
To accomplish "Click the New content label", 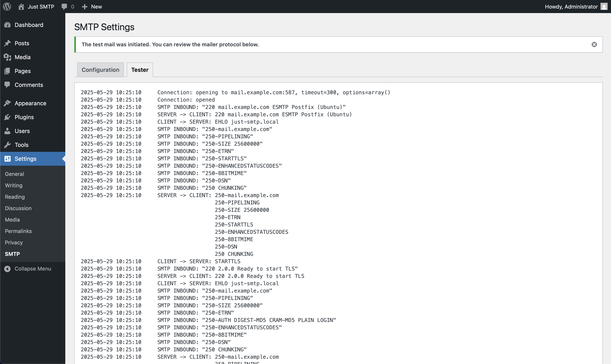I will click(x=96, y=7).
